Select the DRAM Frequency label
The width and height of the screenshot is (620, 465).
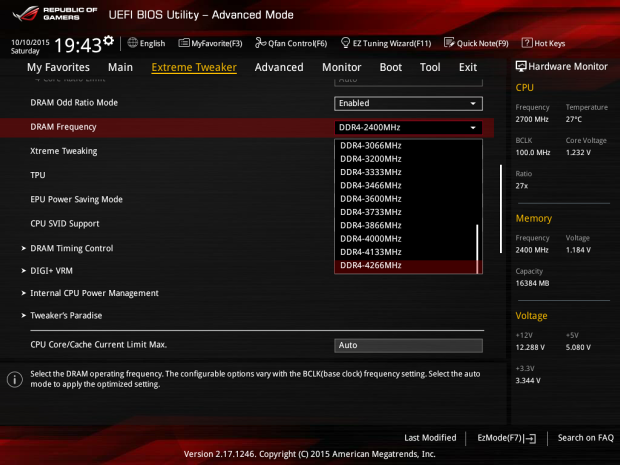[63, 127]
